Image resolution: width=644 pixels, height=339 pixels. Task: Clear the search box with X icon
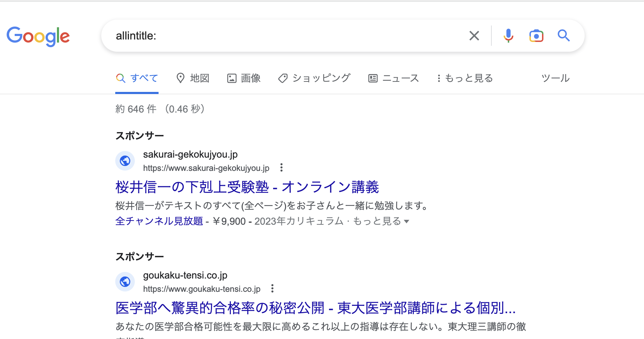pyautogui.click(x=474, y=36)
